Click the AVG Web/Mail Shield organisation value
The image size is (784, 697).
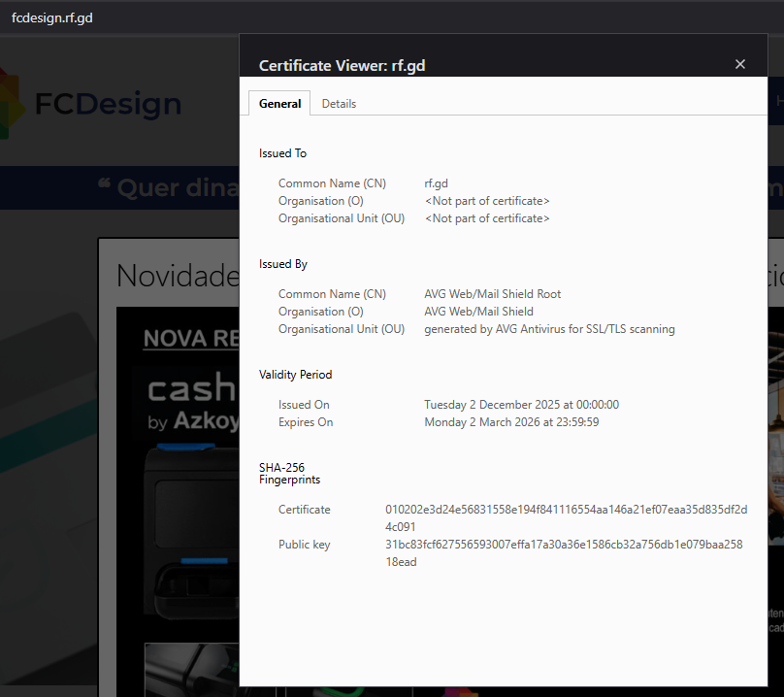(478, 312)
